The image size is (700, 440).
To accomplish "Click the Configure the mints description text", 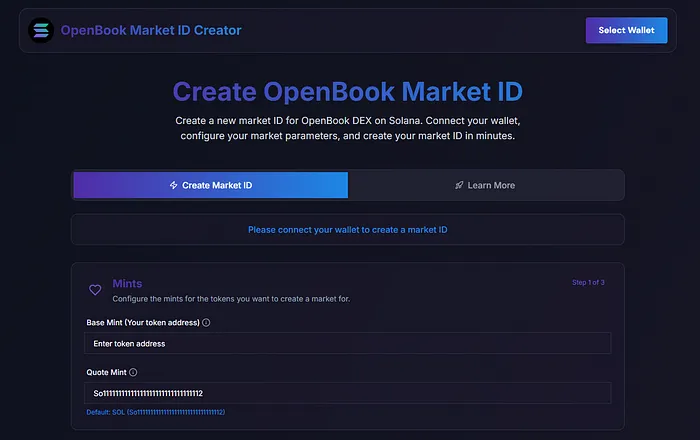I will tap(231, 299).
